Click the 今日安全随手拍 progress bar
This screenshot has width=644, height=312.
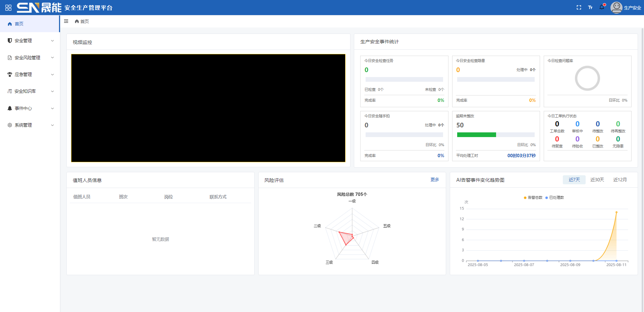click(404, 135)
